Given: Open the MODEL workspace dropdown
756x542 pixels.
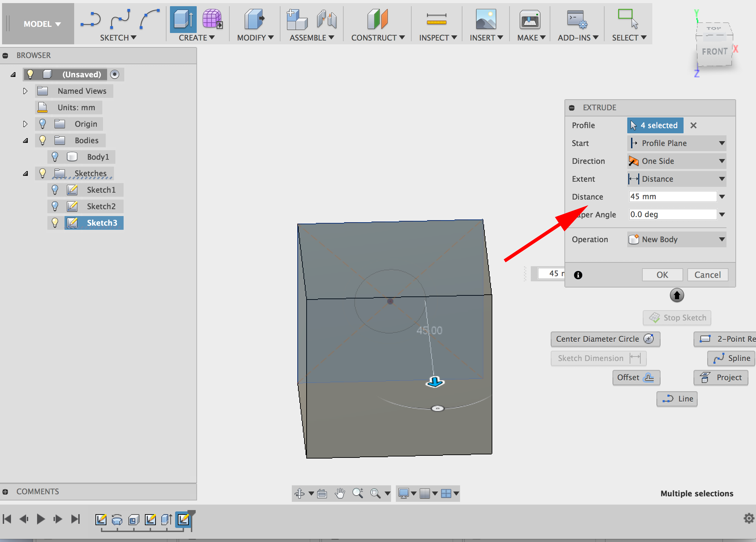Looking at the screenshot, I should (42, 24).
